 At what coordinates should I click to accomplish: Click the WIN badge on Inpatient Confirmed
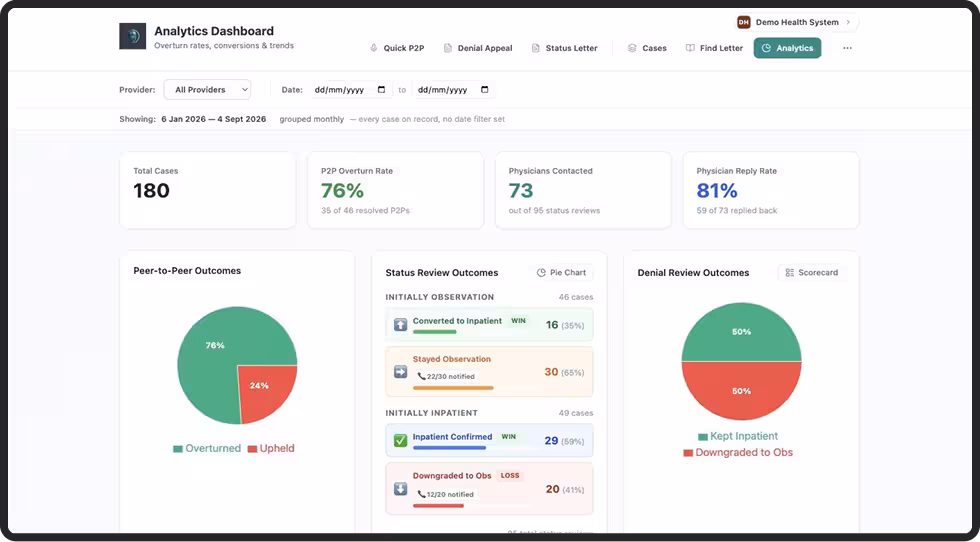pos(509,437)
